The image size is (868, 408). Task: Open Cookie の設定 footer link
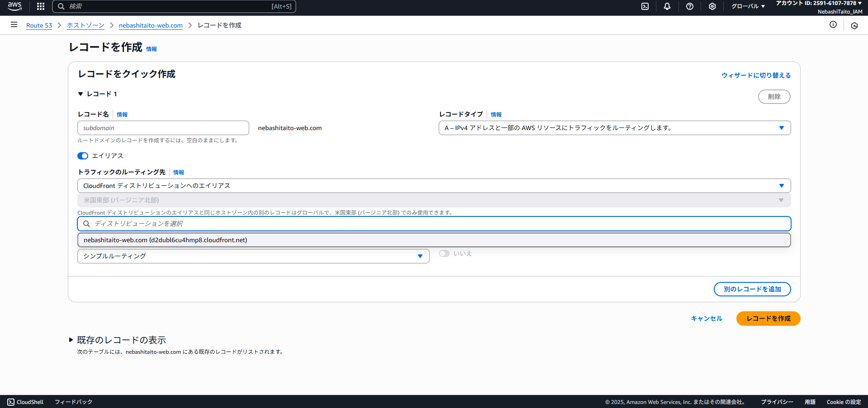pyautogui.click(x=844, y=402)
